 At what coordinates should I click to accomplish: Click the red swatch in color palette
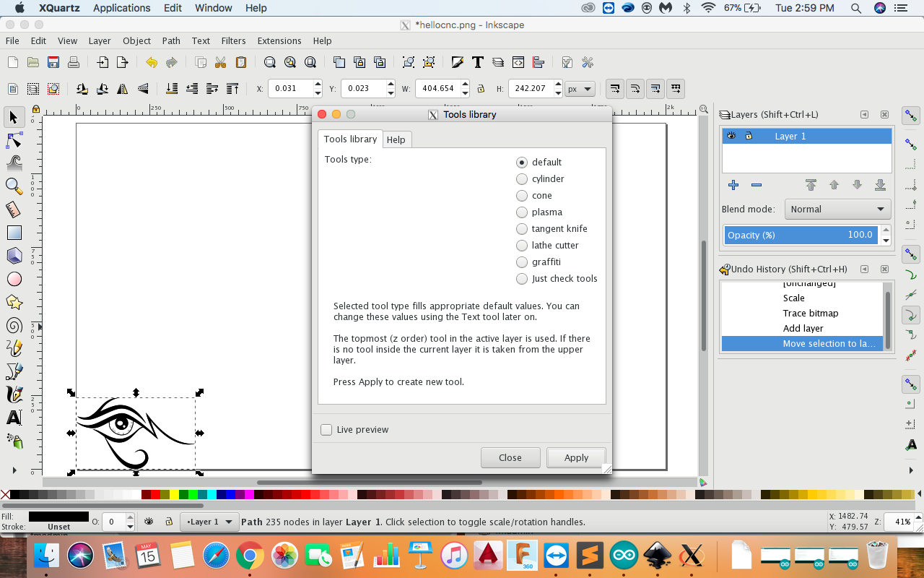(155, 495)
